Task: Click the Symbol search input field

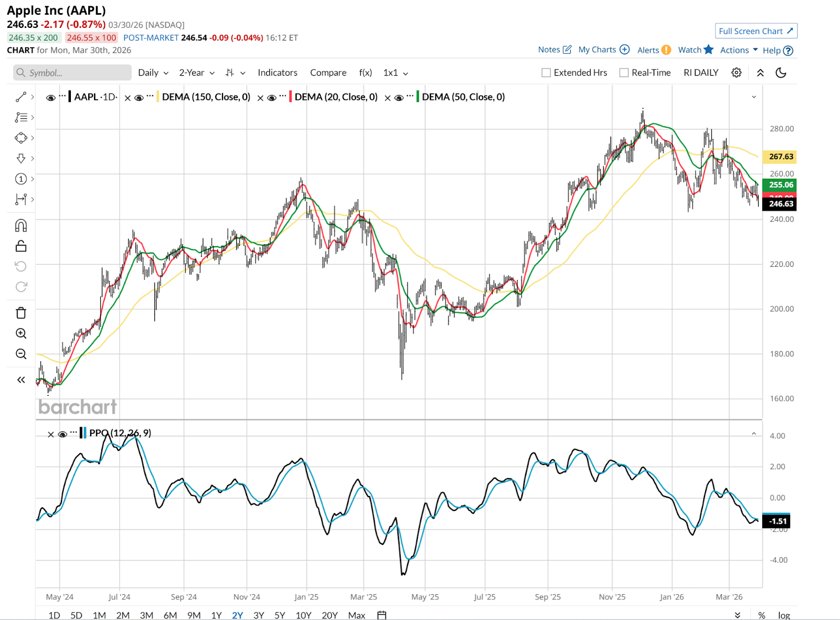Action: pyautogui.click(x=72, y=73)
